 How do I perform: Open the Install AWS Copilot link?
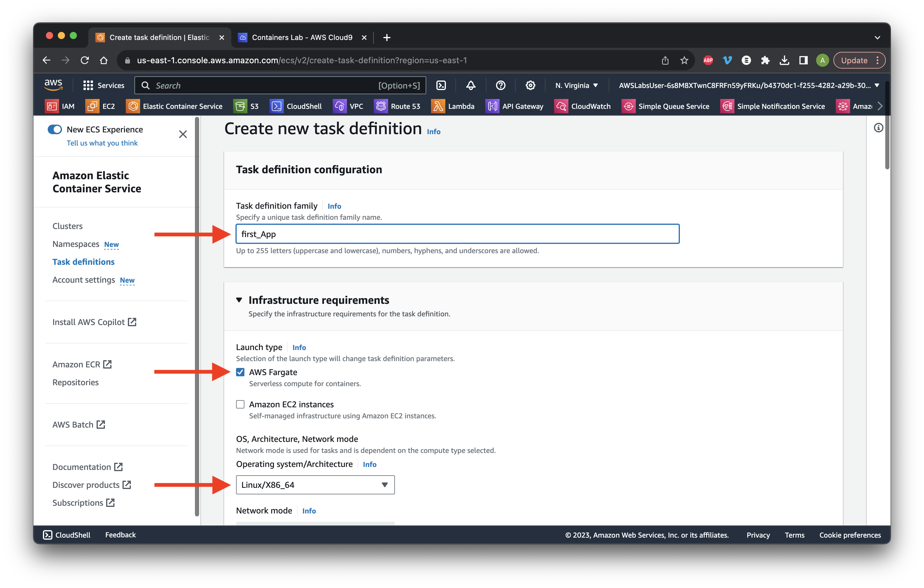(94, 322)
